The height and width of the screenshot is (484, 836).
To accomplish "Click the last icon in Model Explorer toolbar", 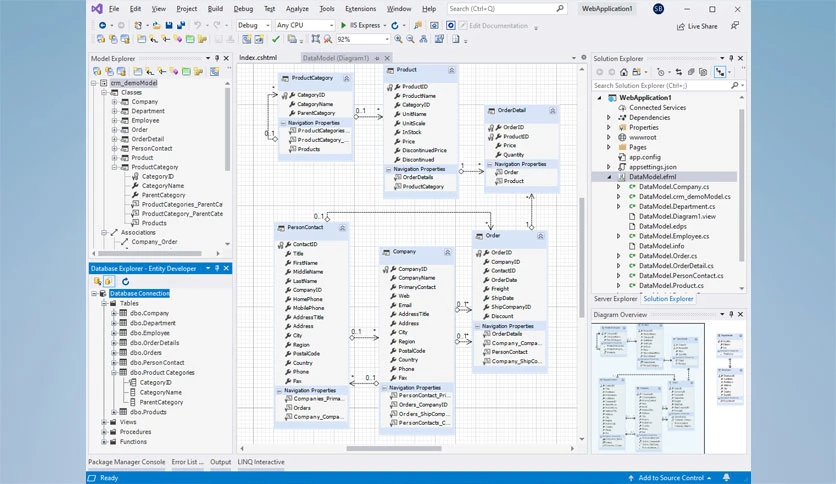I will (x=214, y=71).
